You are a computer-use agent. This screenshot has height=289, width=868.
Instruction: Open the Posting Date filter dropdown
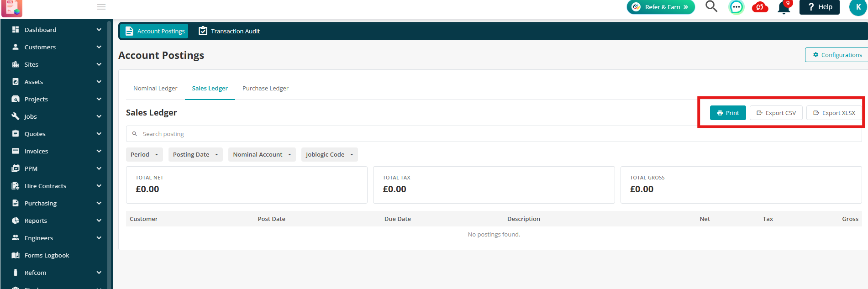click(195, 154)
